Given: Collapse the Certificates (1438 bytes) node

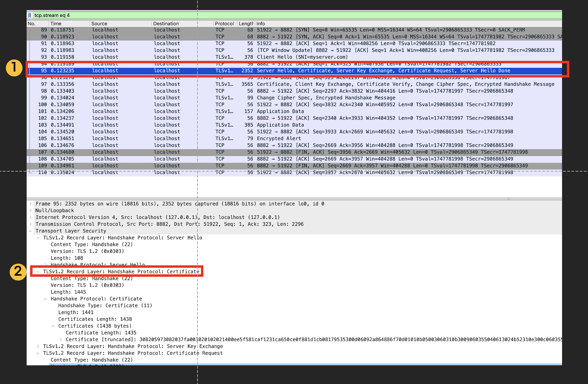Looking at the screenshot, I should 53,326.
